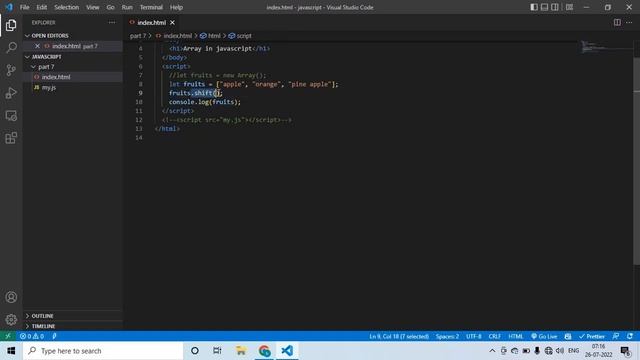The width and height of the screenshot is (640, 360).
Task: Collapse the JAVASCRIPT folder section
Action: (47, 56)
